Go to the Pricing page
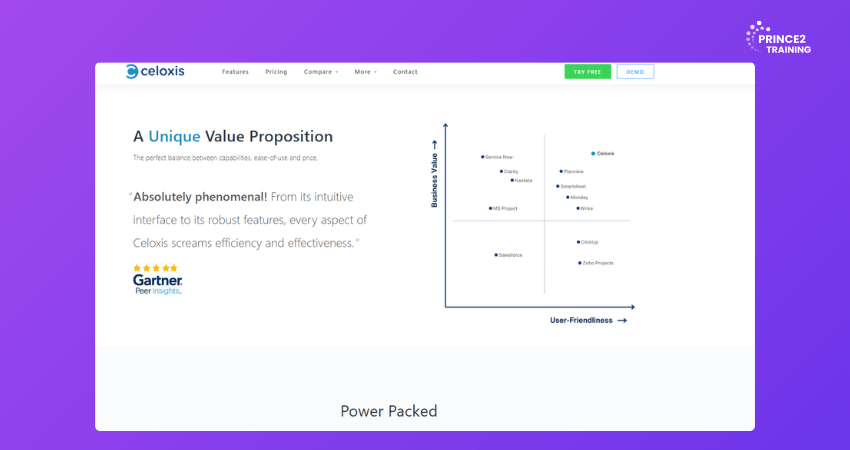Viewport: 850px width, 450px height. point(276,72)
